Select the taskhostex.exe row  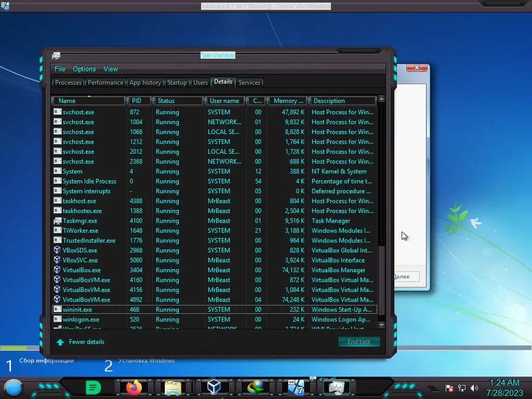[214, 211]
